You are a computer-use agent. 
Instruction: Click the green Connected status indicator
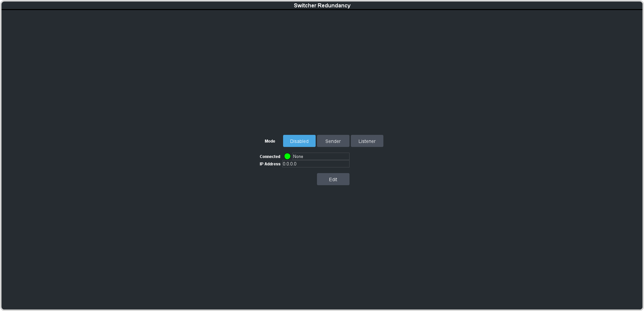pos(287,156)
